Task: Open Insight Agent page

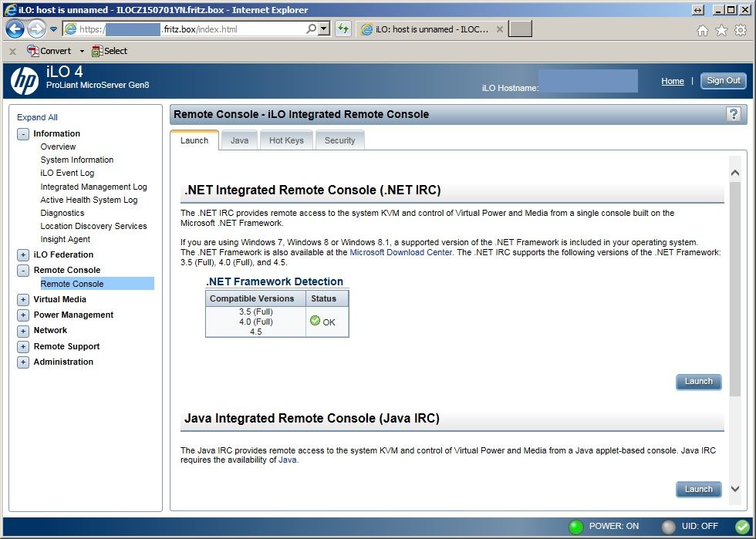Action: (x=65, y=239)
